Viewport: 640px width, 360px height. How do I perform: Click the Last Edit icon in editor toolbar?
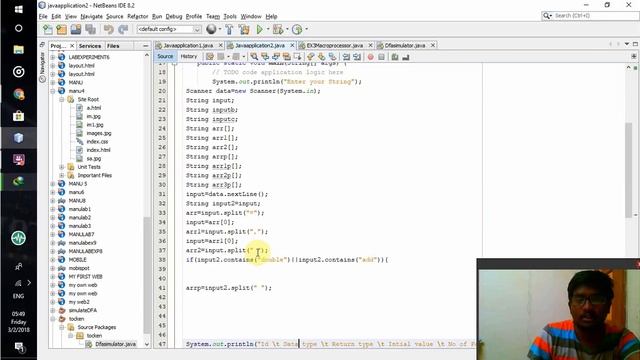pyautogui.click(x=210, y=57)
